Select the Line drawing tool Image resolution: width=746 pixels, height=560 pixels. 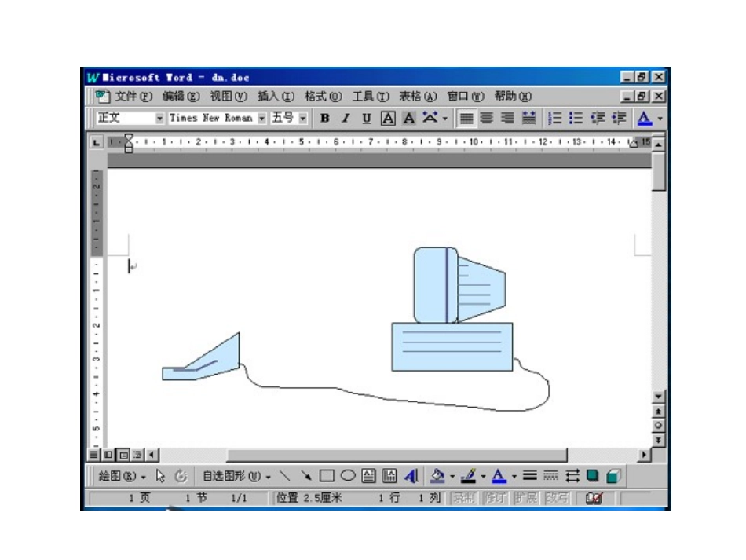pos(285,476)
